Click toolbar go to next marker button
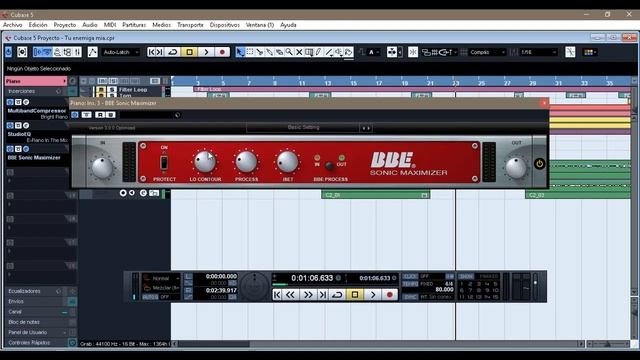This screenshot has width=640, height=360. tap(160, 52)
